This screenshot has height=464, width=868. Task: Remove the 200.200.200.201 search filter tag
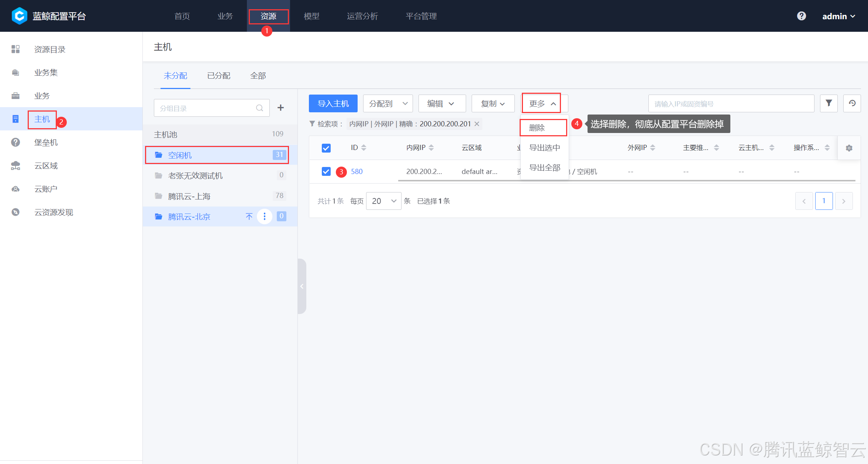click(477, 124)
